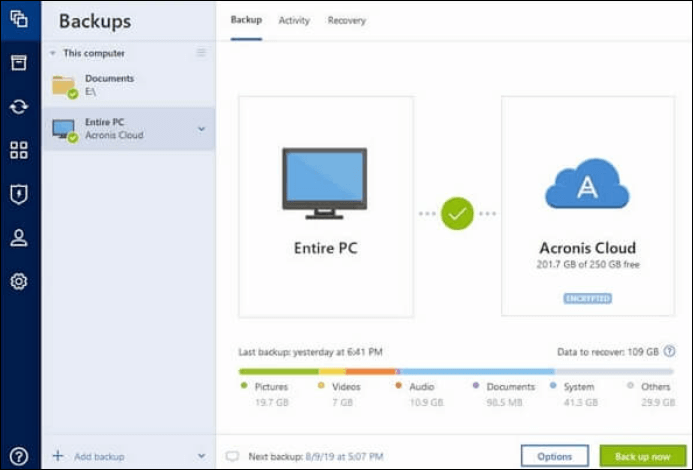
Task: Click the 201.7 GB of 250 GB free text
Action: [x=588, y=264]
